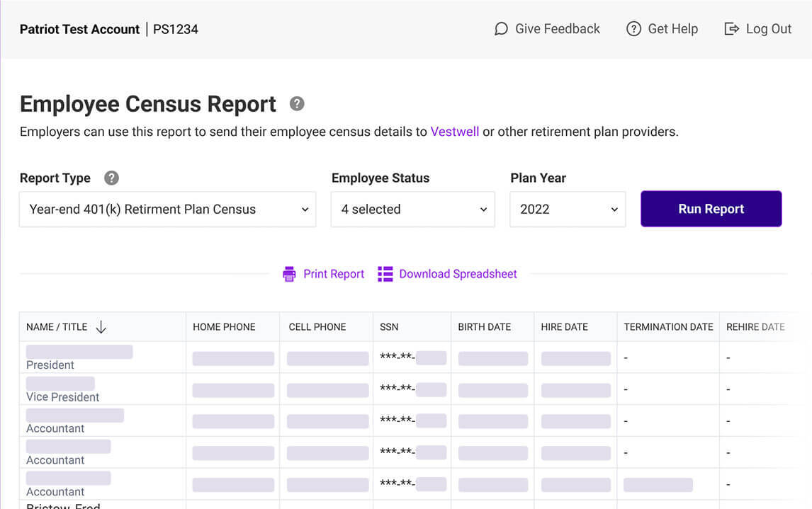Click the REHIRE DATE column header
This screenshot has width=812, height=509.
pos(755,327)
